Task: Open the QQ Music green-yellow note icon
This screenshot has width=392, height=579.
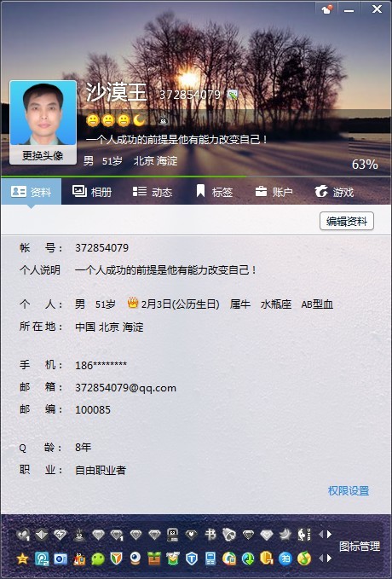Action: pos(304,559)
